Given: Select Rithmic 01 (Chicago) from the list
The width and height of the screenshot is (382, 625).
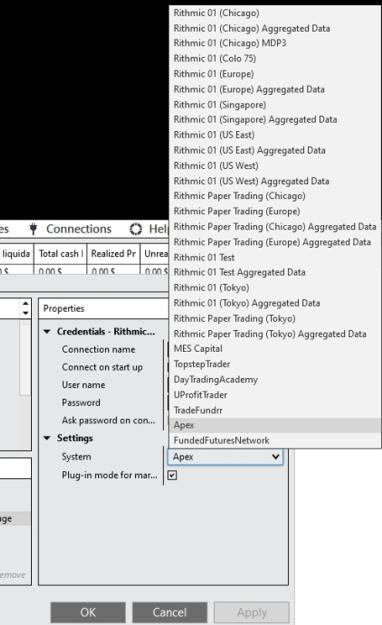Looking at the screenshot, I should pyautogui.click(x=274, y=13).
